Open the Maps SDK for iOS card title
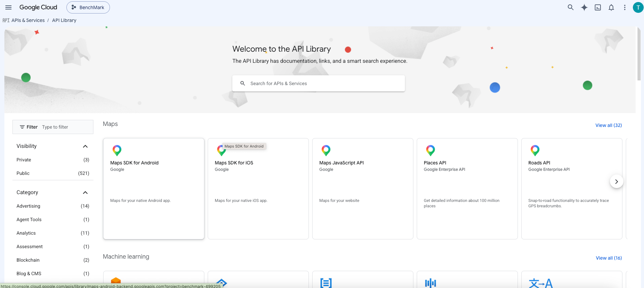Viewport: 644px width, 288px height. coord(234,163)
